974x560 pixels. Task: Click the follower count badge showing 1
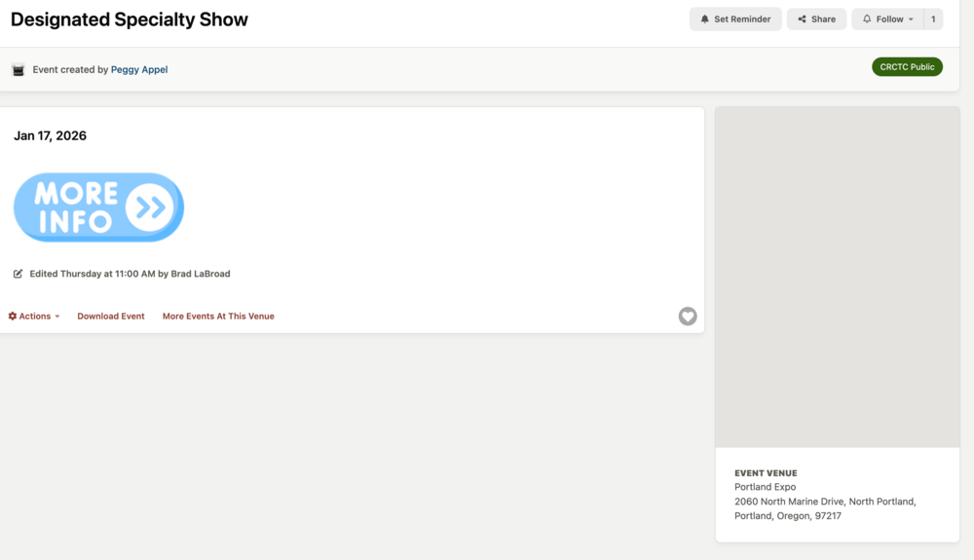coord(933,19)
